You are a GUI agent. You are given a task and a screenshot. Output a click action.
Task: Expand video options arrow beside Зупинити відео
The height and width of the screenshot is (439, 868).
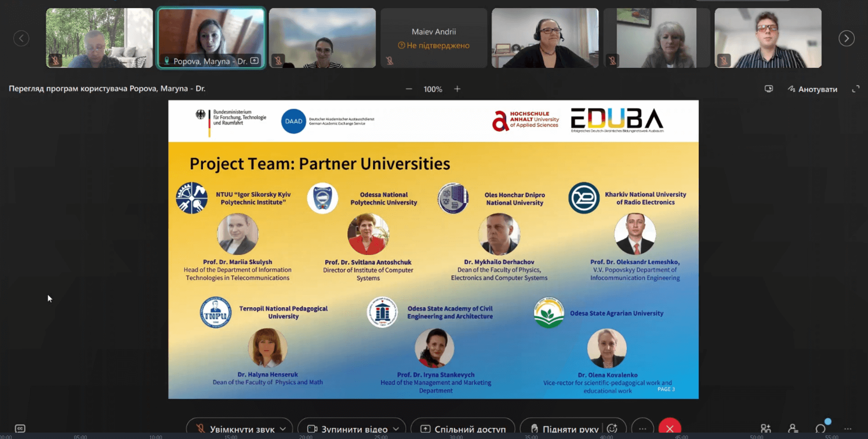[396, 429]
